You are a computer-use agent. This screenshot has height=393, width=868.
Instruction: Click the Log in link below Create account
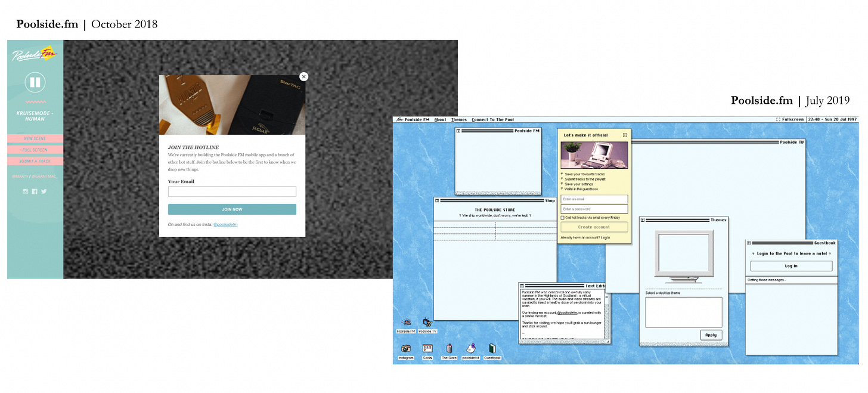click(x=605, y=237)
